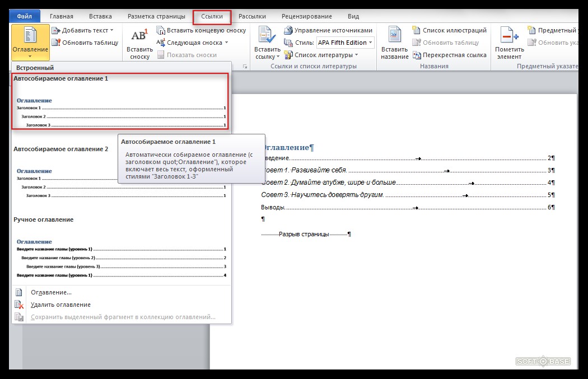This screenshot has height=379, width=588.
Task: Choose Удалить оглавление from the menu
Action: pyautogui.click(x=60, y=305)
